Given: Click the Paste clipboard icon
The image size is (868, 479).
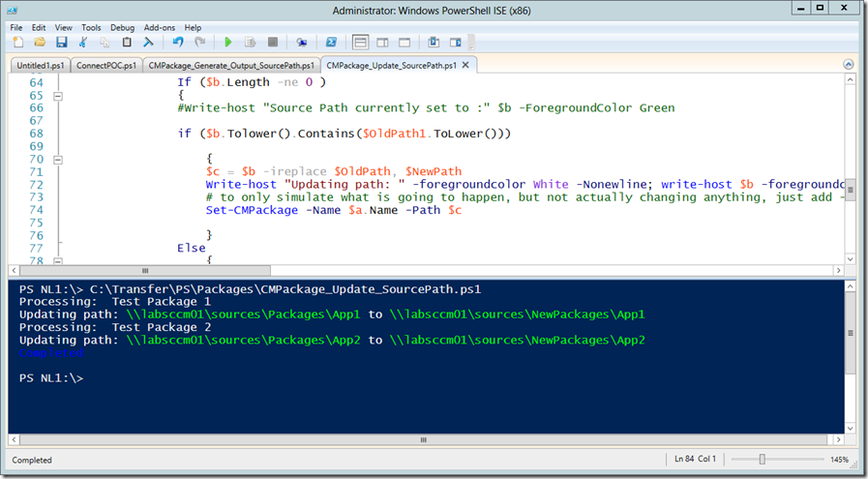Looking at the screenshot, I should [127, 42].
